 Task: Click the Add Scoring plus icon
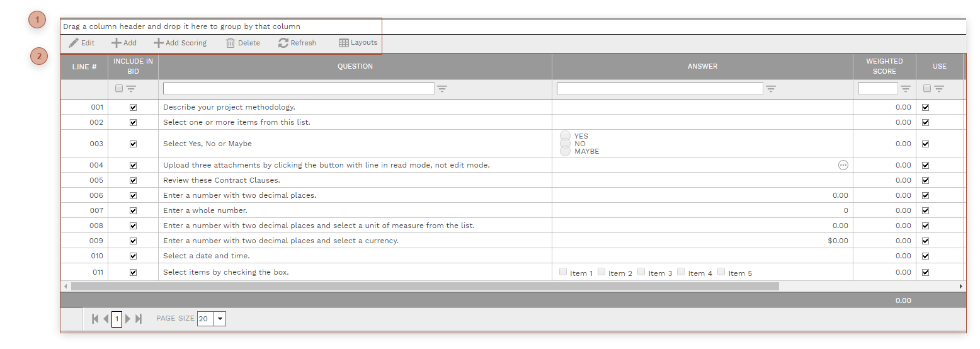(159, 43)
